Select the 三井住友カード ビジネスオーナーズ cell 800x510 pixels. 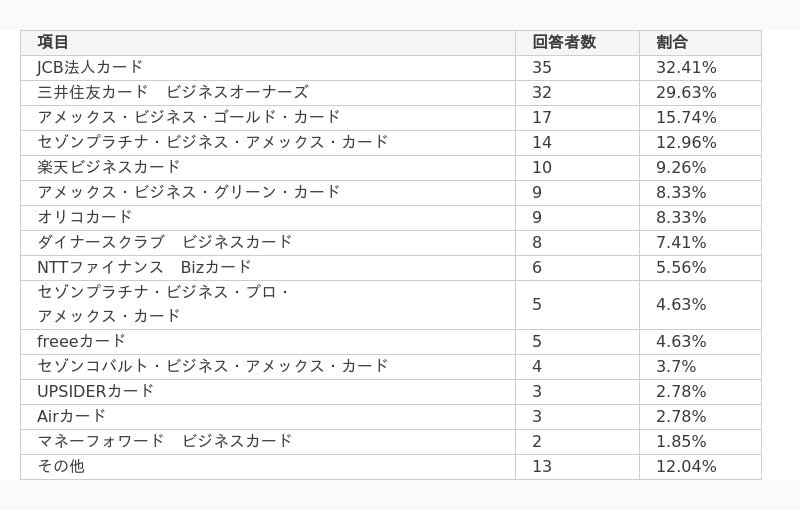(x=268, y=93)
